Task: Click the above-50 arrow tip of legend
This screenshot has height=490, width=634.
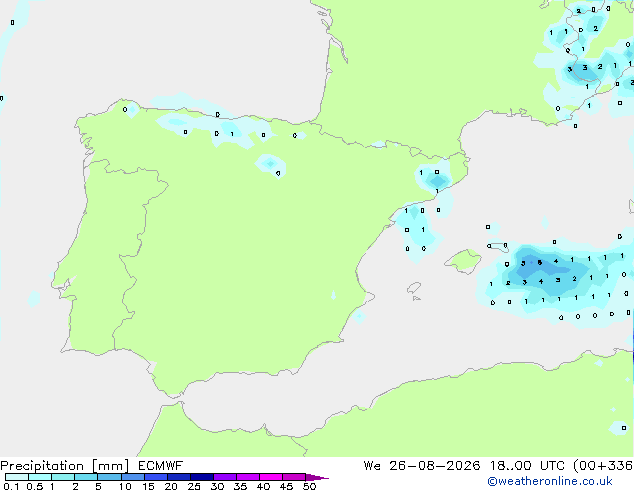Action: click(317, 477)
